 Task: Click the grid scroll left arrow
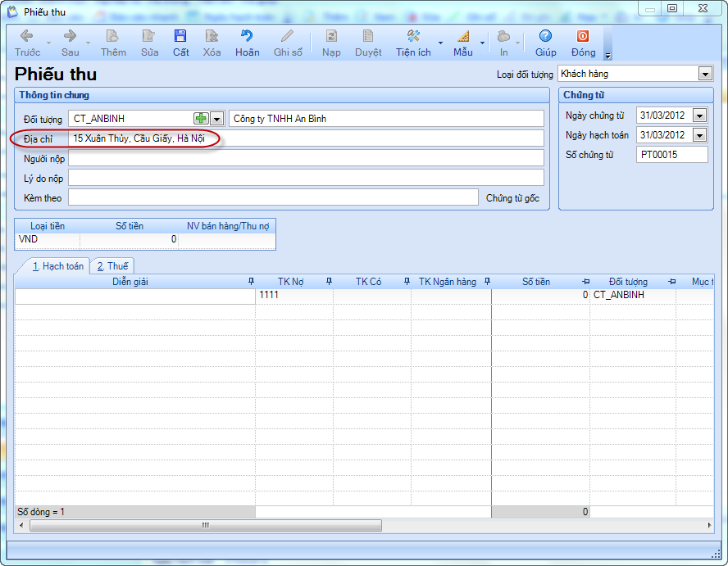point(21,525)
